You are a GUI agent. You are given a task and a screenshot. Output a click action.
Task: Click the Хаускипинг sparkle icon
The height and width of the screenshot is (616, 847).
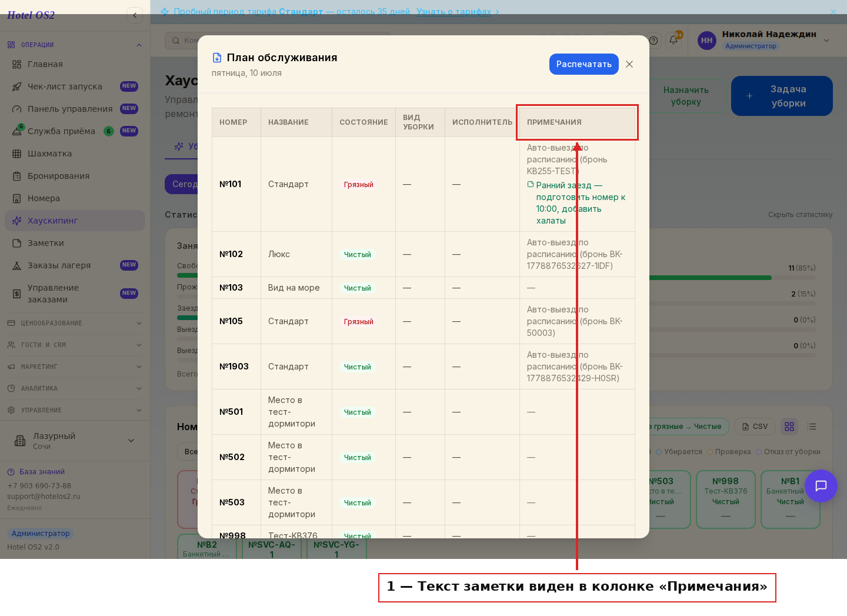(16, 221)
